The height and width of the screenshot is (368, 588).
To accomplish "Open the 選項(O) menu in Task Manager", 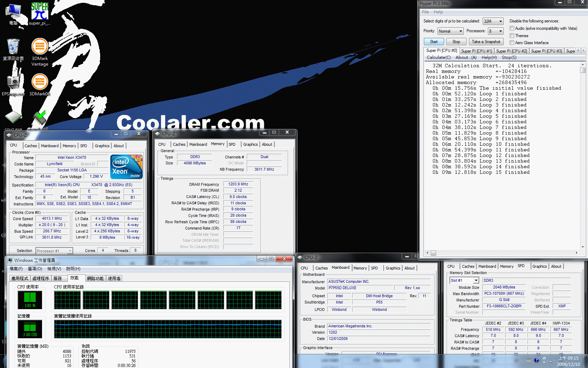I will [35, 269].
